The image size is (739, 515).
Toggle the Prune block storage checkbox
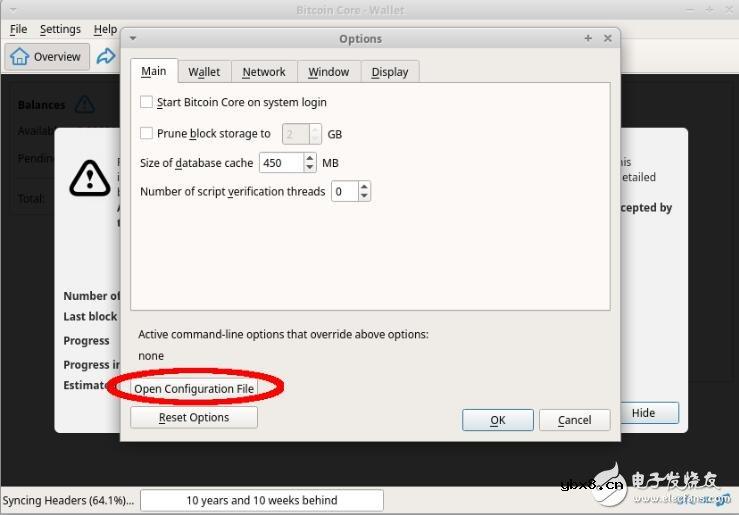coord(147,133)
